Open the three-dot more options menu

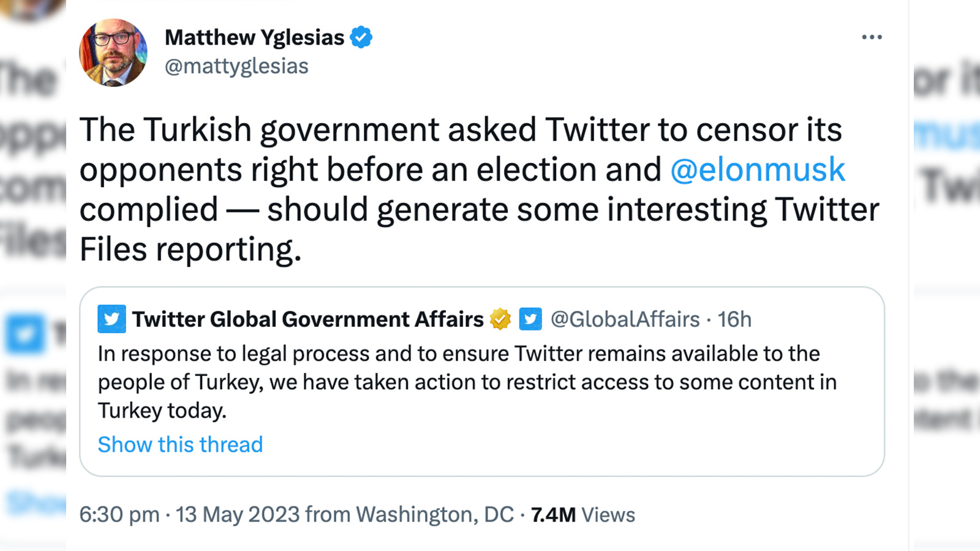[x=872, y=37]
